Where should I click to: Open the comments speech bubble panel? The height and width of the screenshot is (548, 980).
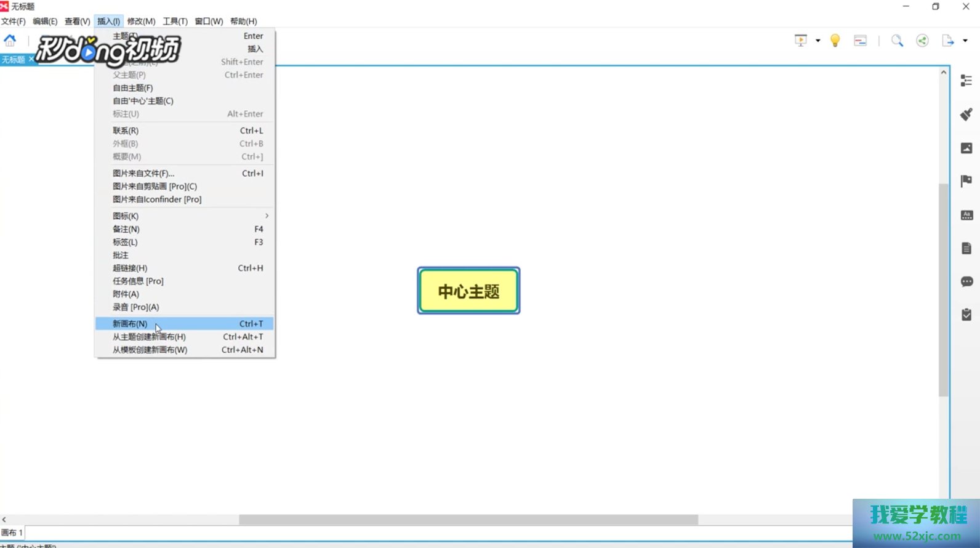[966, 281]
